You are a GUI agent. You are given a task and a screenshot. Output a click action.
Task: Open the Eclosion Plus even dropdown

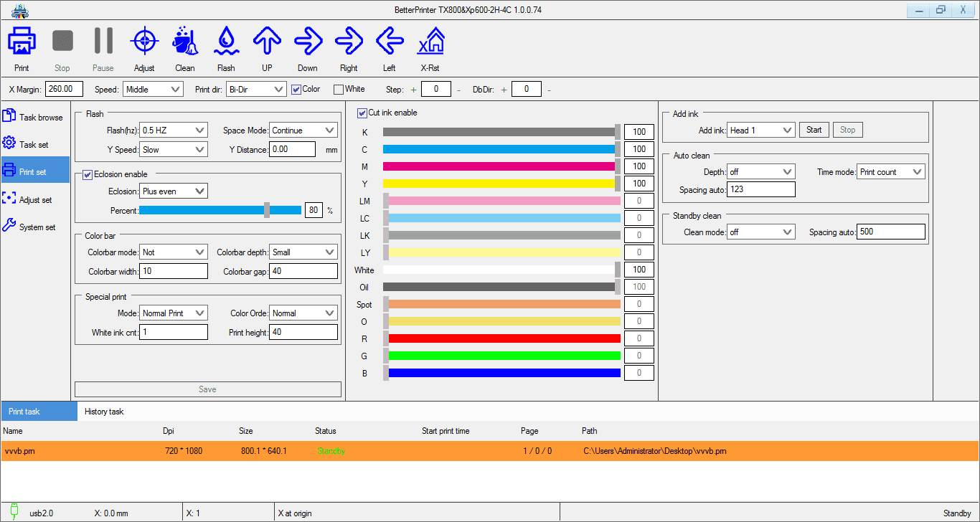pyautogui.click(x=174, y=191)
